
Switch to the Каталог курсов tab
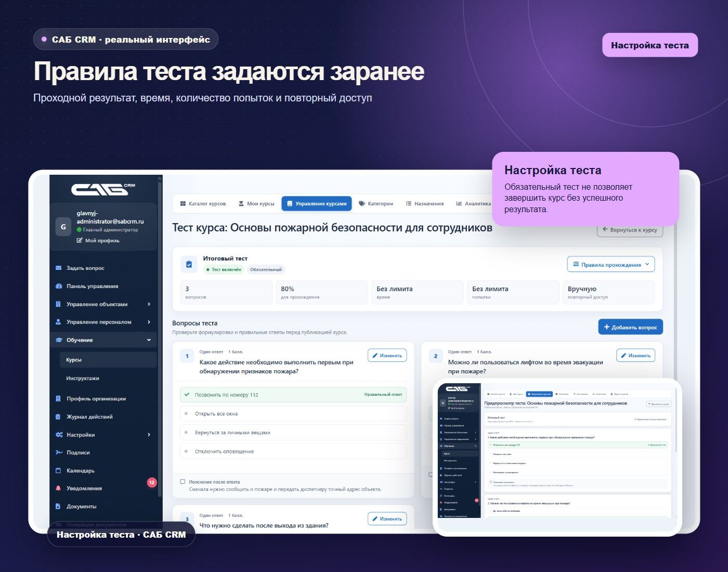point(203,204)
